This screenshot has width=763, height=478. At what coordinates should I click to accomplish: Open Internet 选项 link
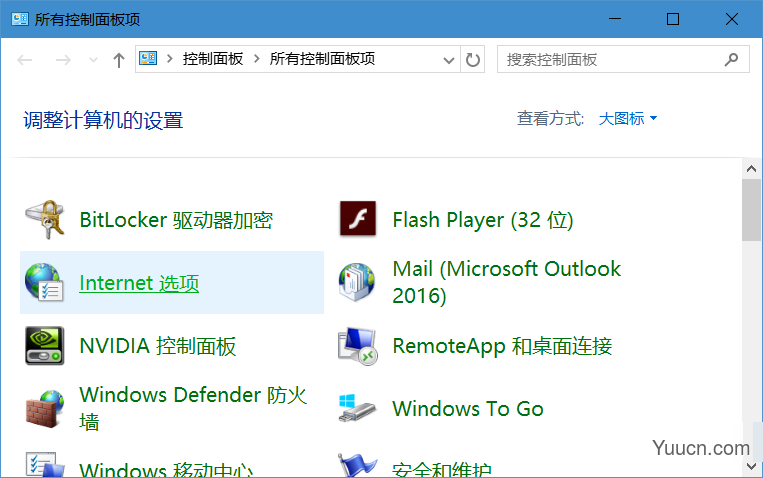pyautogui.click(x=139, y=283)
